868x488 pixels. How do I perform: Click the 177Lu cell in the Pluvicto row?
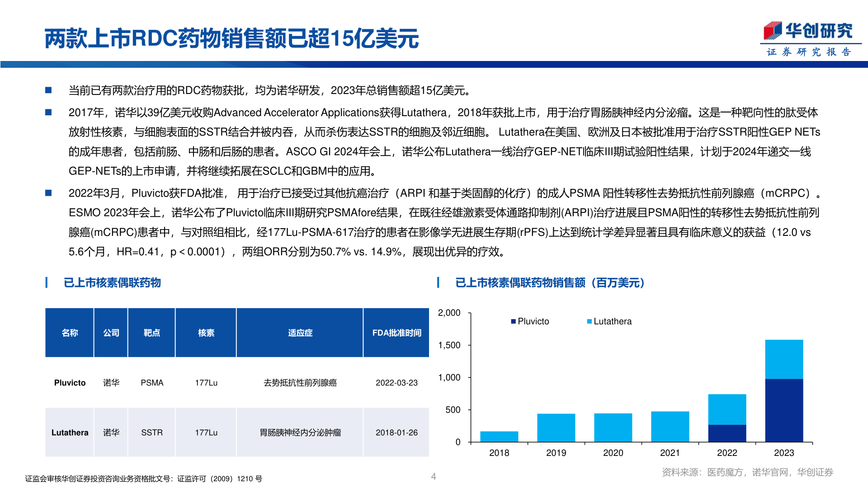point(206,383)
